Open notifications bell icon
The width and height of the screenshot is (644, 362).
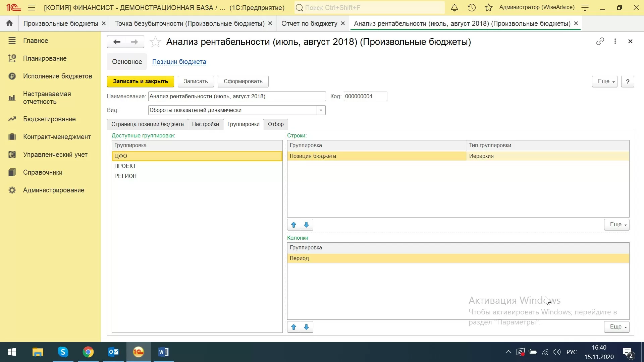454,8
